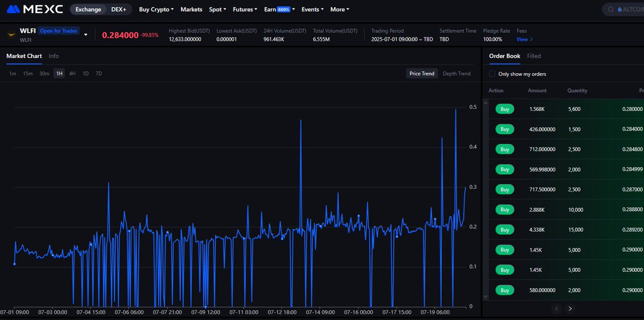Enable Only show my orders checkbox
Viewport: 644px width, 320px height.
coord(492,74)
